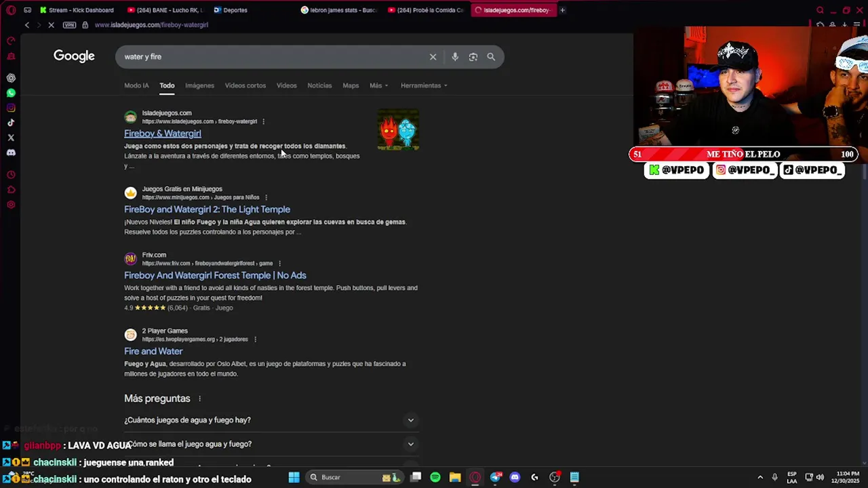Select the Modo IA search tab
The height and width of the screenshot is (488, 868).
[136, 85]
